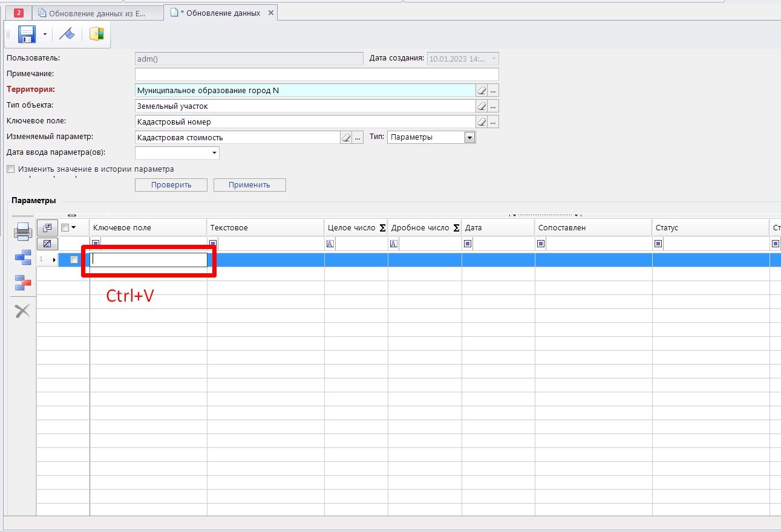Click the grid column chooser corner icon
Screen dimensions: 781x532
click(x=47, y=228)
